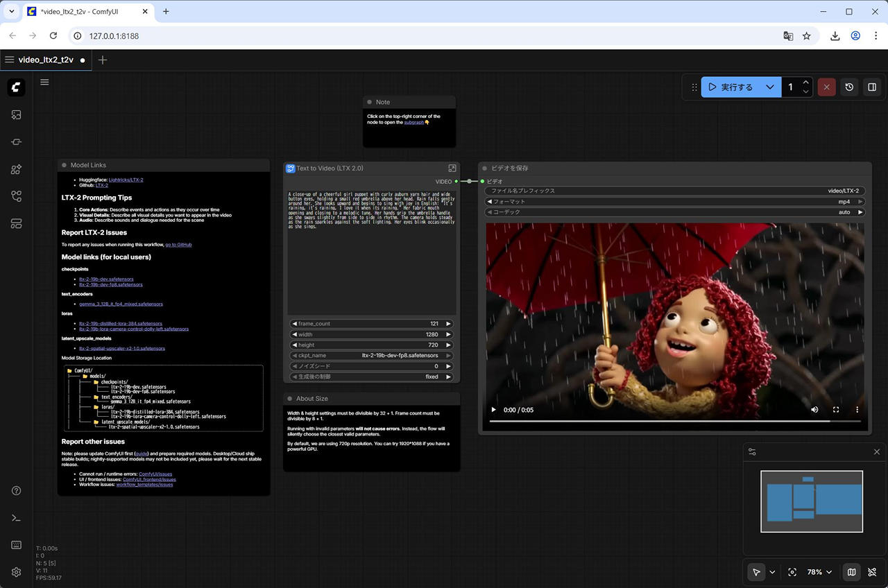
Task: Click the fit view icon
Action: coord(792,572)
